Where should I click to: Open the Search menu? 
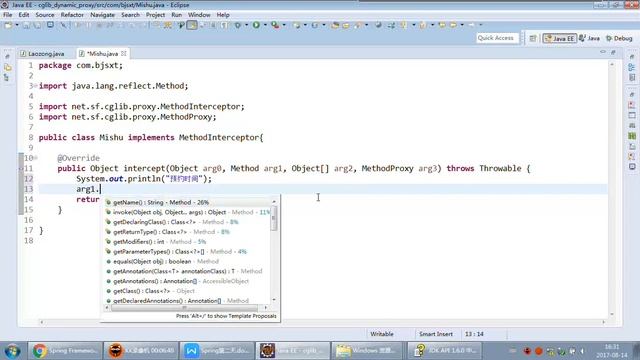coord(130,15)
